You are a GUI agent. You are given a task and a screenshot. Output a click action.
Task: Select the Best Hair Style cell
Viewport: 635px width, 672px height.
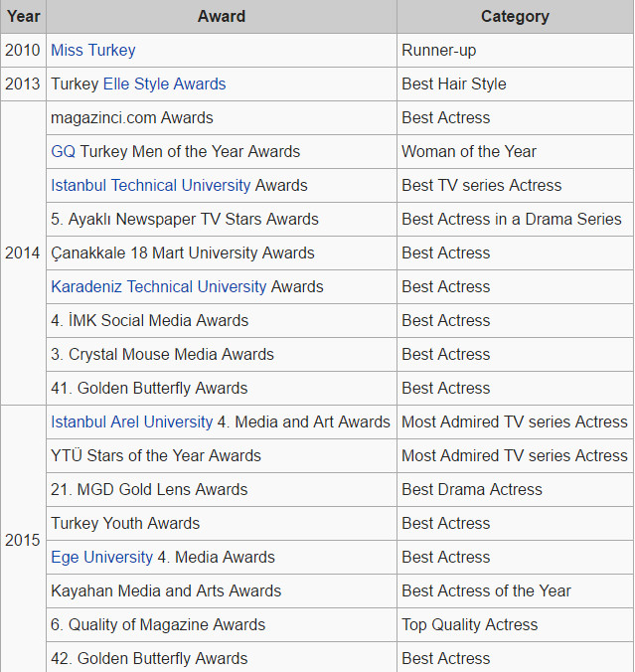click(x=453, y=84)
